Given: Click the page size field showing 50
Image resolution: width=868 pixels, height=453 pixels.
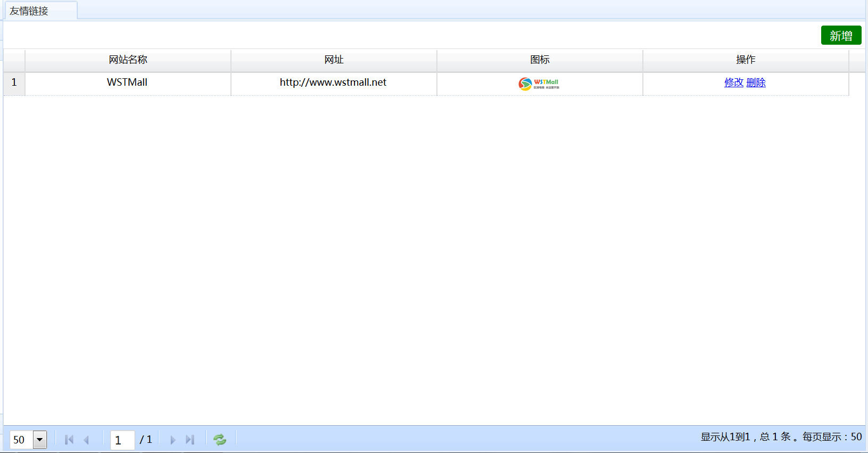Looking at the screenshot, I should tap(22, 440).
